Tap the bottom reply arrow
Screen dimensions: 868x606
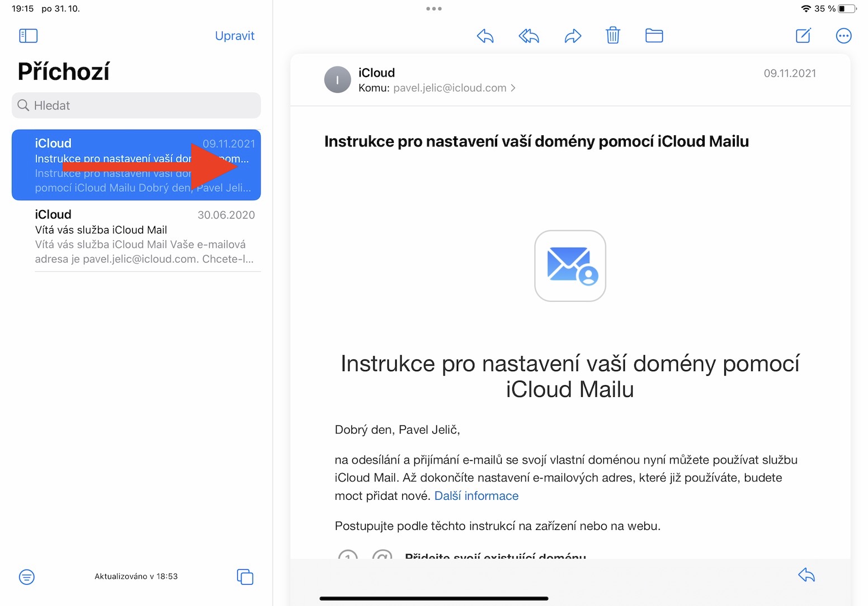806,575
